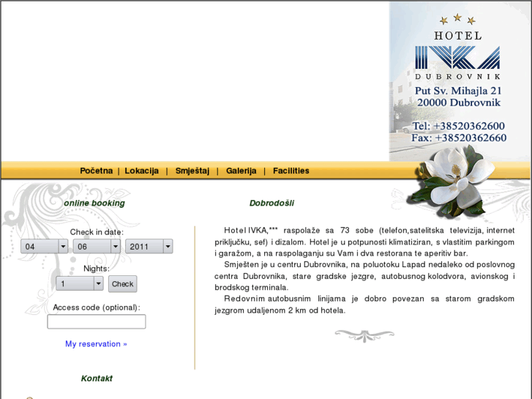Viewport: 532px width, 399px height.
Task: Click the 'Access code (optional):' label
Action: [x=97, y=307]
